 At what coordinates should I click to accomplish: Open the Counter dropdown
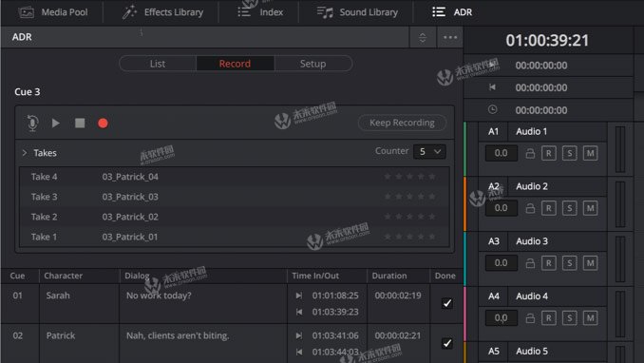tap(429, 151)
